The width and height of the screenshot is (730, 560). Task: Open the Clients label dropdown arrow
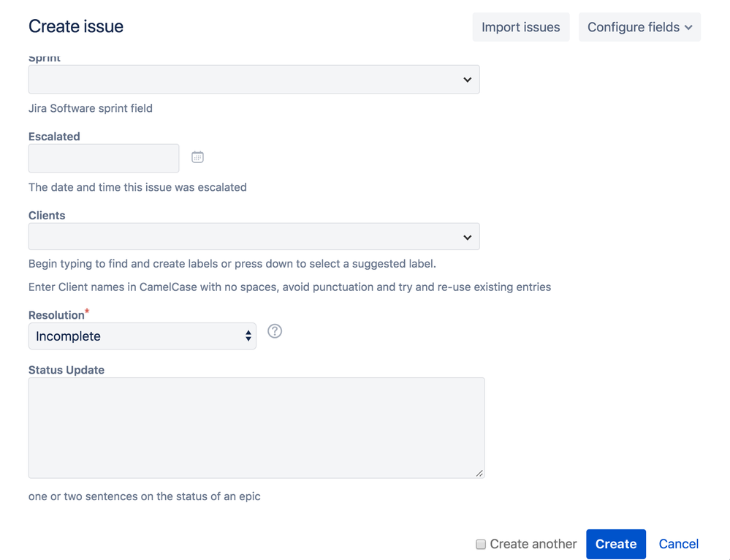pos(468,238)
